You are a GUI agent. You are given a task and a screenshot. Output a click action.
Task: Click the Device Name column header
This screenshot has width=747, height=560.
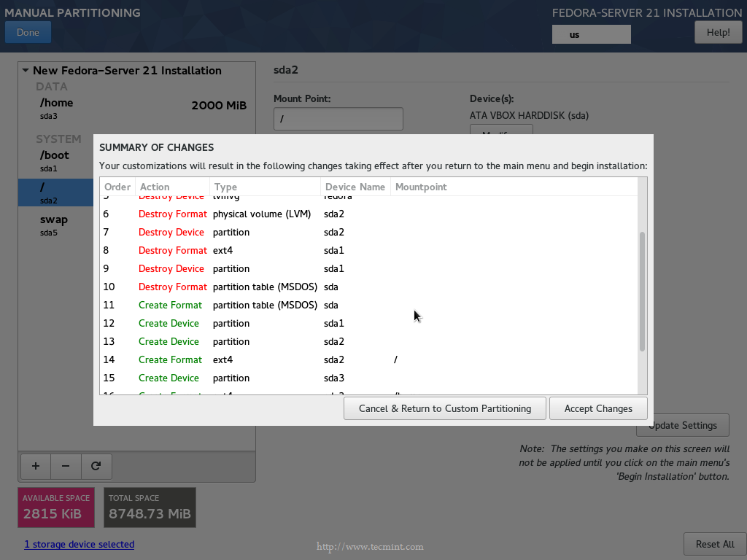pos(355,187)
